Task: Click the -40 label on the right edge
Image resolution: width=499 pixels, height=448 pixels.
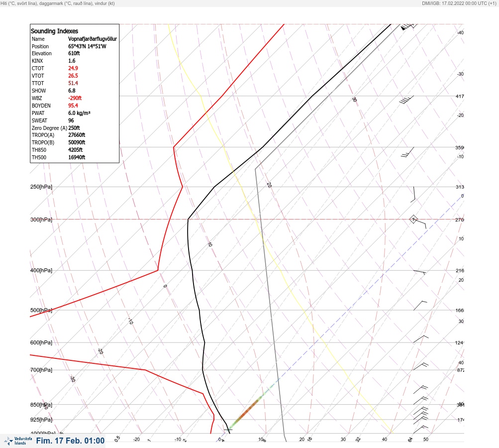Action: pyautogui.click(x=461, y=32)
